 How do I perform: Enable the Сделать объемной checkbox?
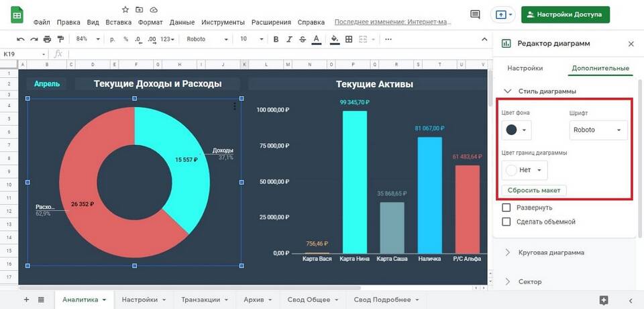[x=506, y=222]
